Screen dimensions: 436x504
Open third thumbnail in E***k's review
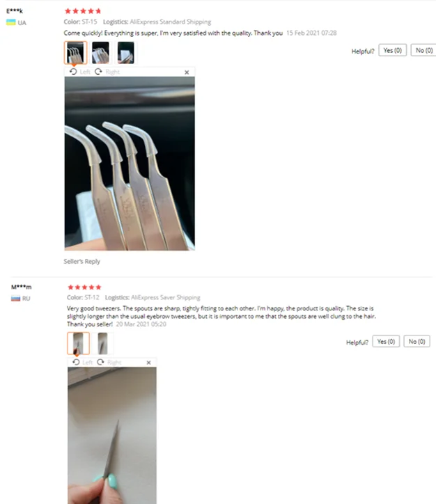pos(126,53)
